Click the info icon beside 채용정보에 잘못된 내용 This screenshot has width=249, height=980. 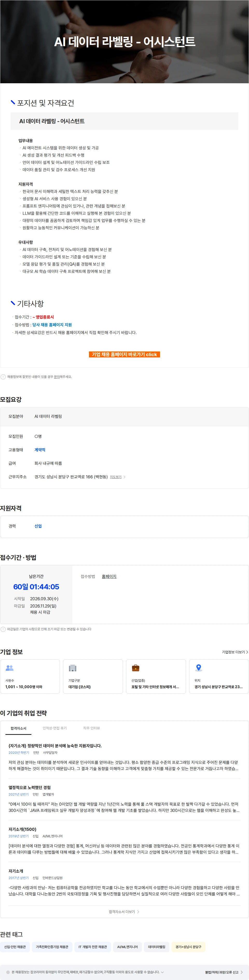3,377
